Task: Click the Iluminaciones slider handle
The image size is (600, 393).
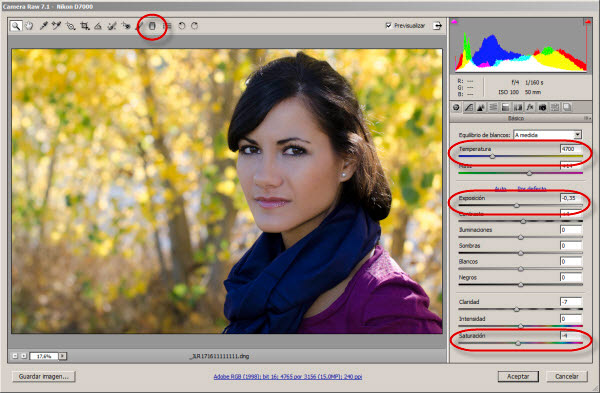Action: point(520,237)
